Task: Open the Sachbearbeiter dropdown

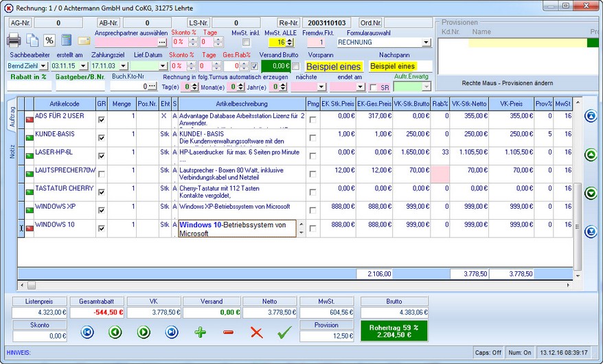Action: [x=43, y=66]
